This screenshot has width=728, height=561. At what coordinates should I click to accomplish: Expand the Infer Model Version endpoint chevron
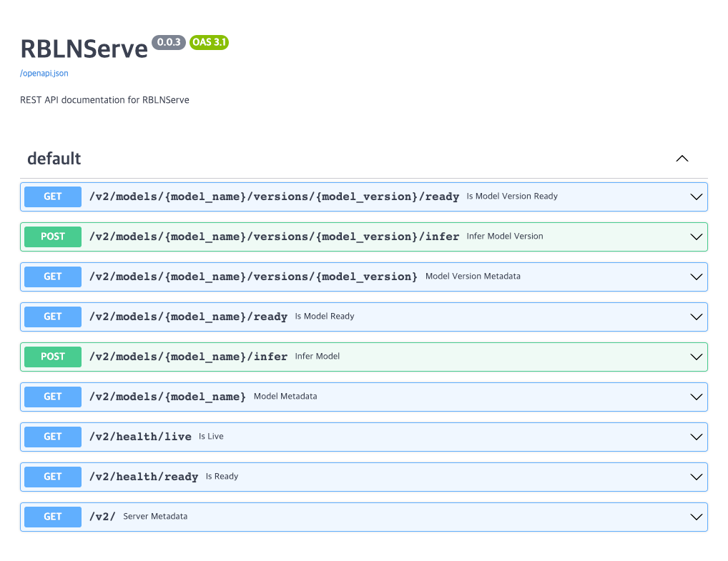(696, 237)
